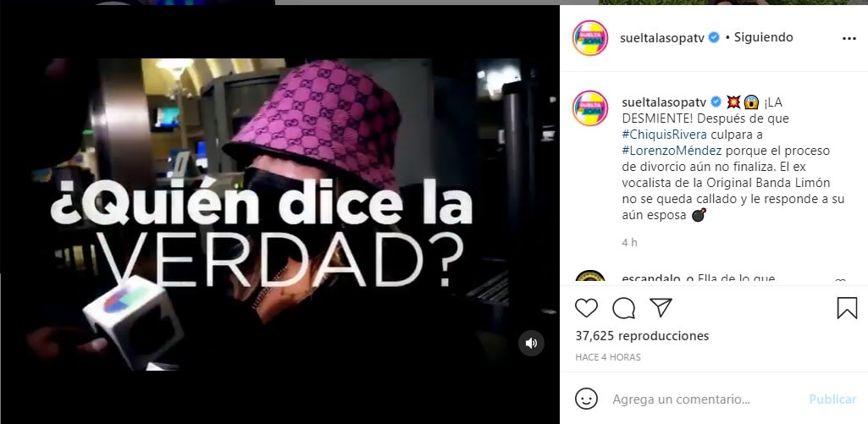Open sueltalasopatv username in the header
This screenshot has height=424, width=868.
(662, 37)
